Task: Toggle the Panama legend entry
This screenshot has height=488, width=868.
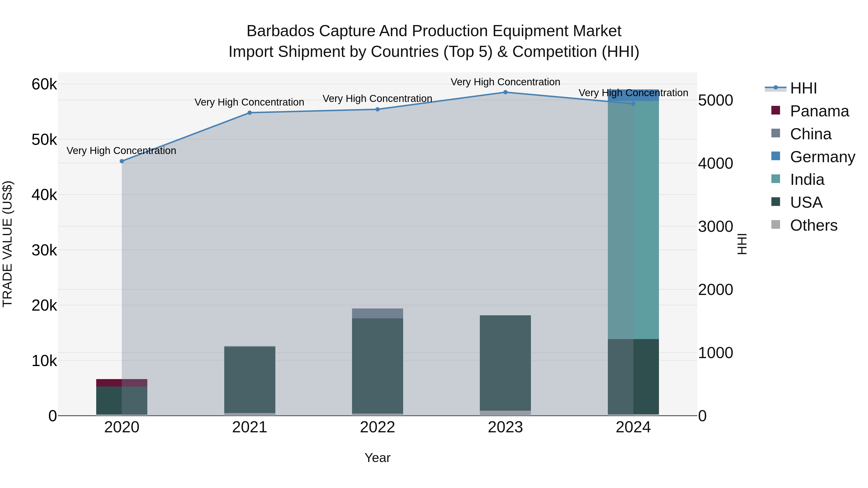Action: click(x=810, y=111)
